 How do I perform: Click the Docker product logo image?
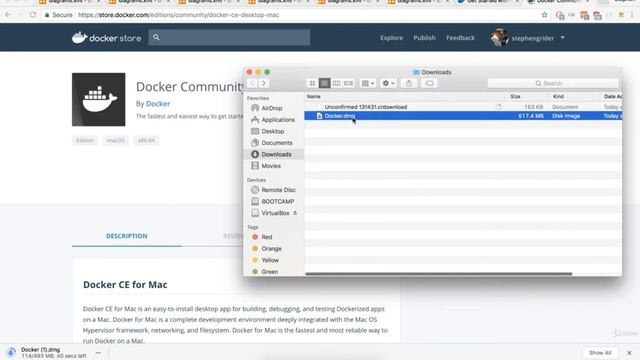tap(98, 100)
